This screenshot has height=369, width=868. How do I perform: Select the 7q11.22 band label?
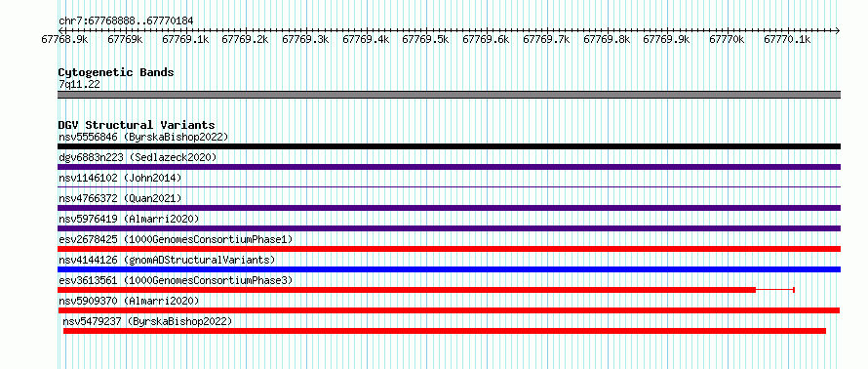(79, 84)
